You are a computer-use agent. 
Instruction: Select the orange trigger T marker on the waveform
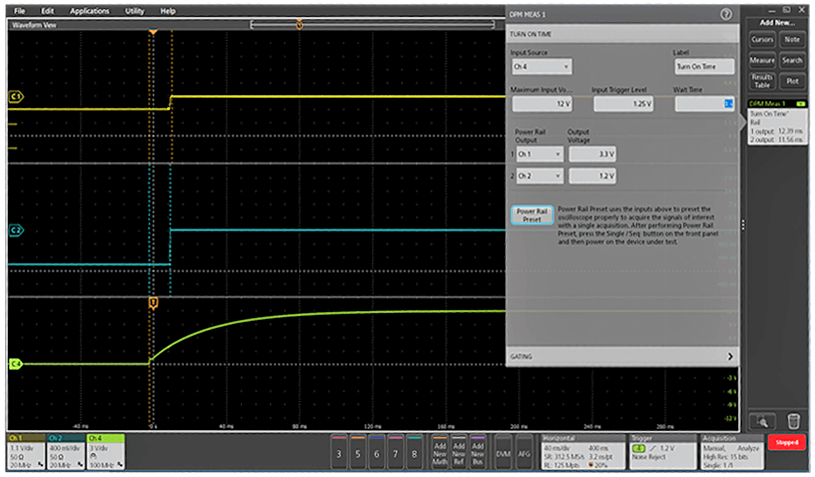(153, 302)
